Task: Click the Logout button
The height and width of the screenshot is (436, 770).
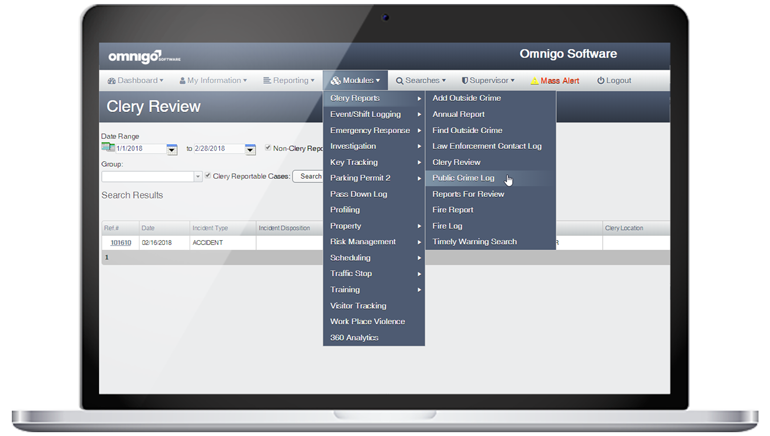Action: coord(614,81)
